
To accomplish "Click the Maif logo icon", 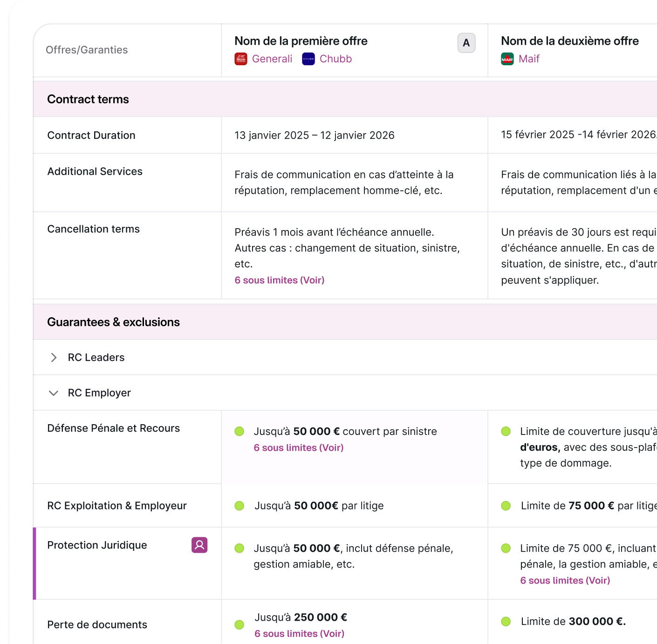I will tap(507, 59).
